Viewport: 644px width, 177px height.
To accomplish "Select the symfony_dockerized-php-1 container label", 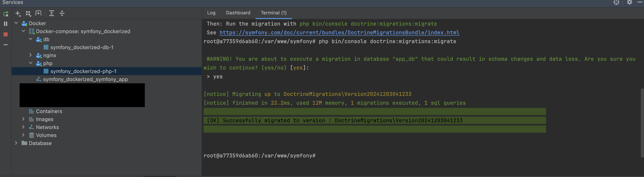I will 83,71.
